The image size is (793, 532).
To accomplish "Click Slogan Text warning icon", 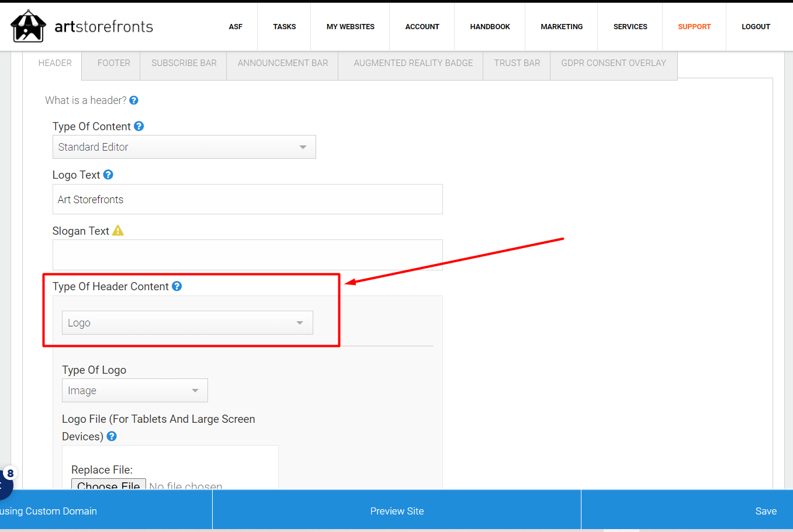I will [x=118, y=231].
